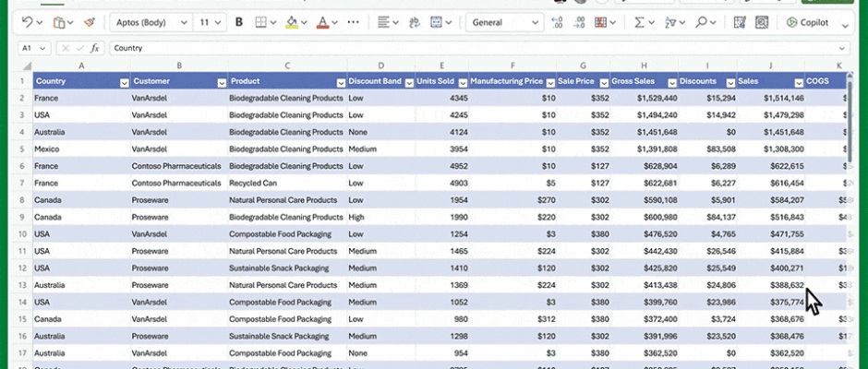Click the formula bar containing Country
The height and width of the screenshot is (369, 868).
point(479,48)
